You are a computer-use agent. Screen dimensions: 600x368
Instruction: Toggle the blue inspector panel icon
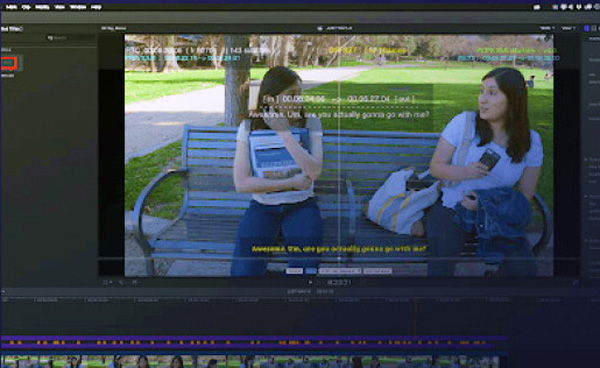point(587,28)
